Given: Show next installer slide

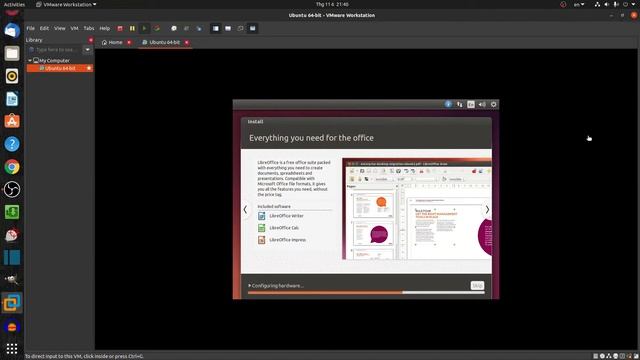Looking at the screenshot, I should tap(487, 210).
